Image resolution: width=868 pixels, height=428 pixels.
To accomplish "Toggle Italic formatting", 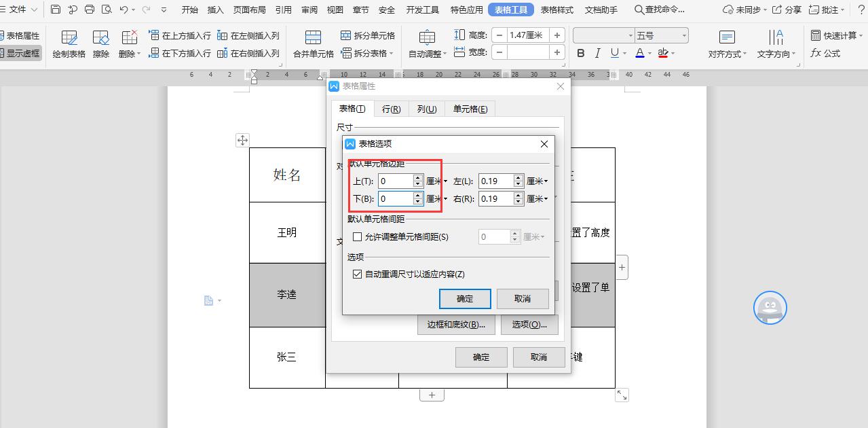I will (597, 53).
